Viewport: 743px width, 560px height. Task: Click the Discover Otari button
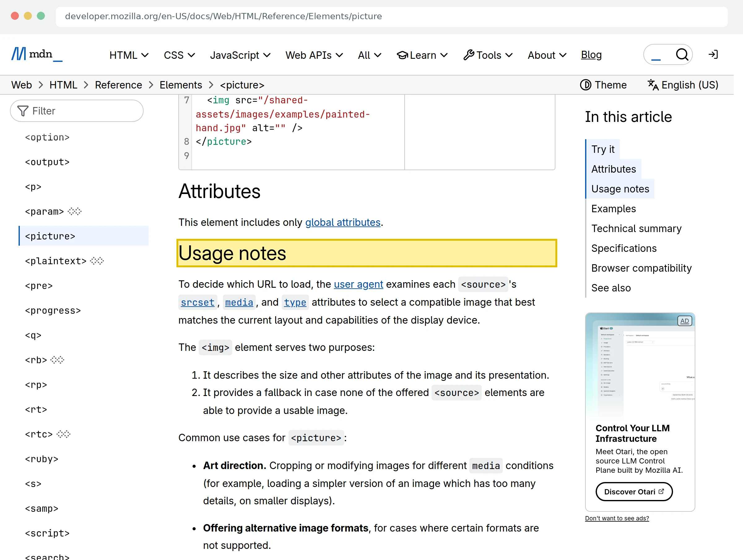coord(634,492)
